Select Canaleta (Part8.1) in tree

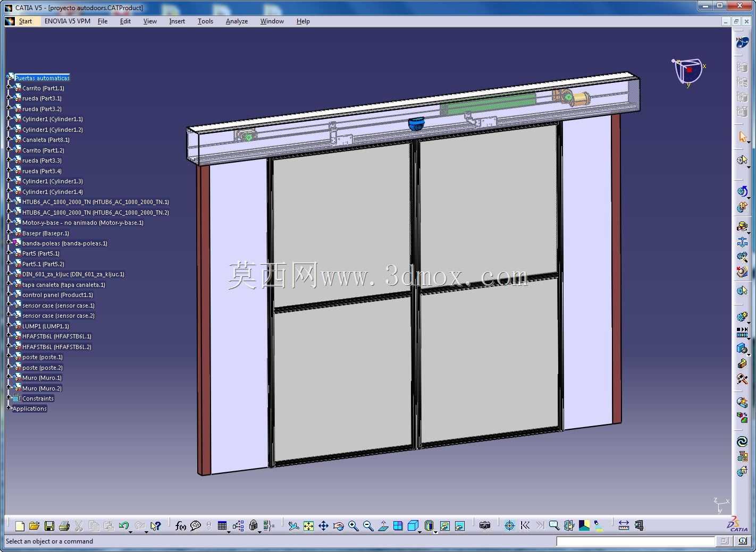pos(46,140)
